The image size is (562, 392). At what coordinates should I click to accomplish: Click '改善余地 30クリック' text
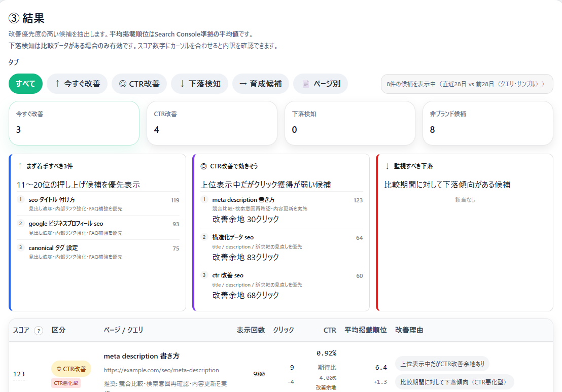point(245,219)
